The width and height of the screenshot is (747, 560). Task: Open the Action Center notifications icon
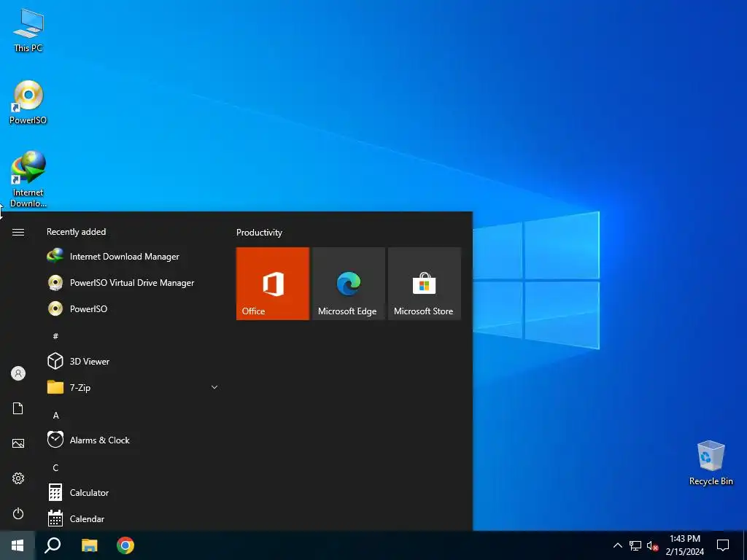[x=723, y=545]
